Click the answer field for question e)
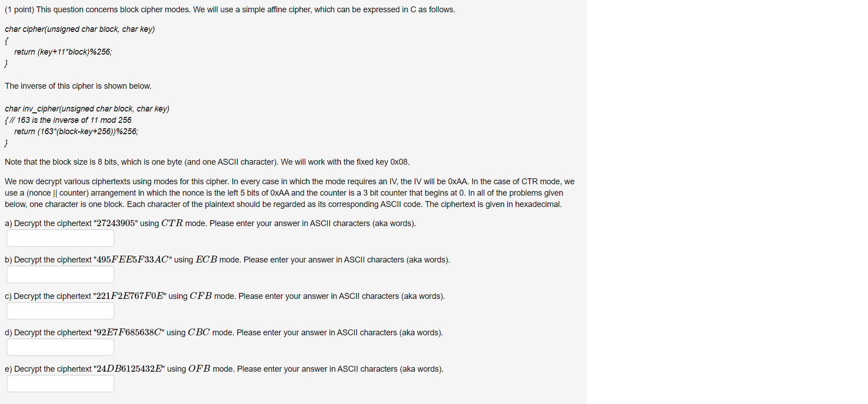This screenshot has width=868, height=404. 60,383
